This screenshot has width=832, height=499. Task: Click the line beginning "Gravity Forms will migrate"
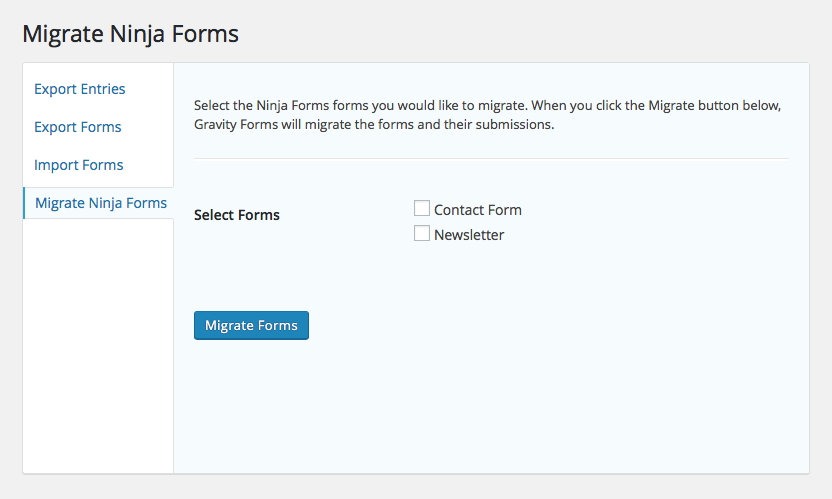click(x=374, y=124)
